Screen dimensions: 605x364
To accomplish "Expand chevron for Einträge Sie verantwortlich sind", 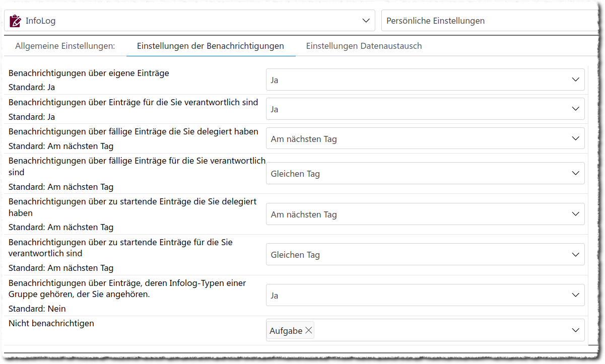I will click(576, 109).
